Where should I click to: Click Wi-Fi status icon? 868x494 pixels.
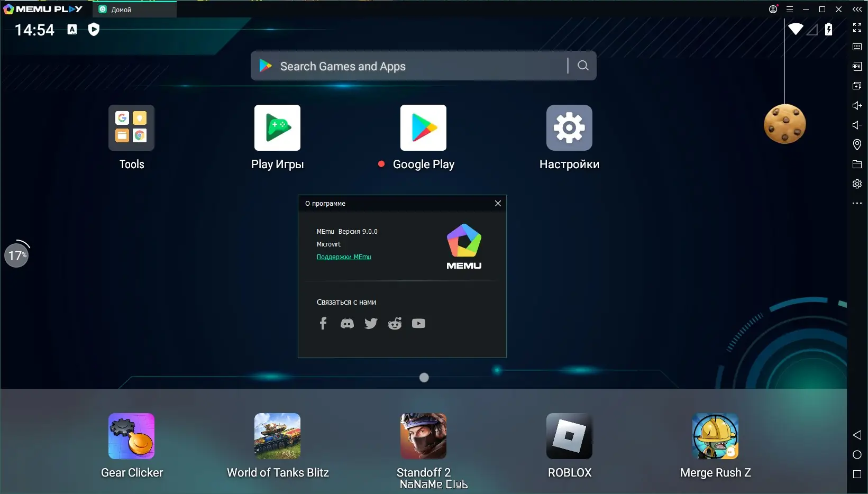(x=795, y=29)
